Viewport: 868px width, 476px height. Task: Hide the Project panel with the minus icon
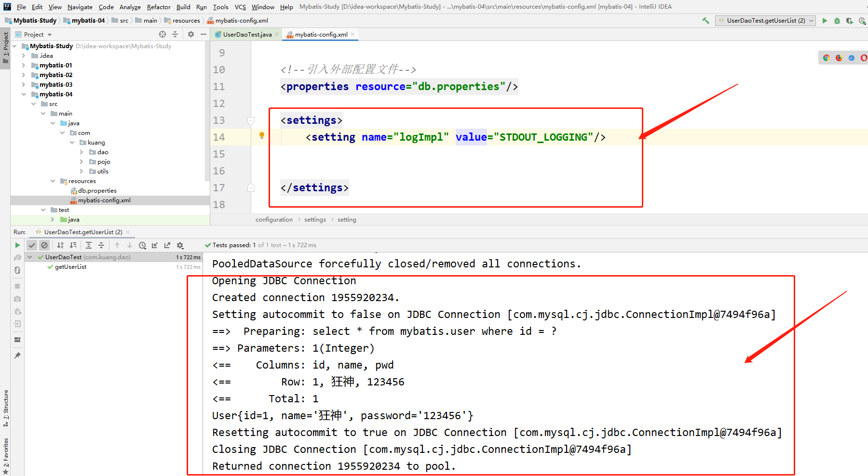(203, 34)
